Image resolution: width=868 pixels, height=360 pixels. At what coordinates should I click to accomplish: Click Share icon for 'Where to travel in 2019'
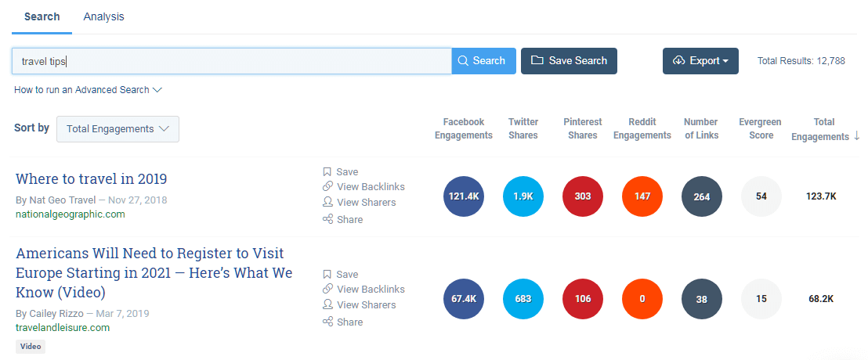point(327,219)
